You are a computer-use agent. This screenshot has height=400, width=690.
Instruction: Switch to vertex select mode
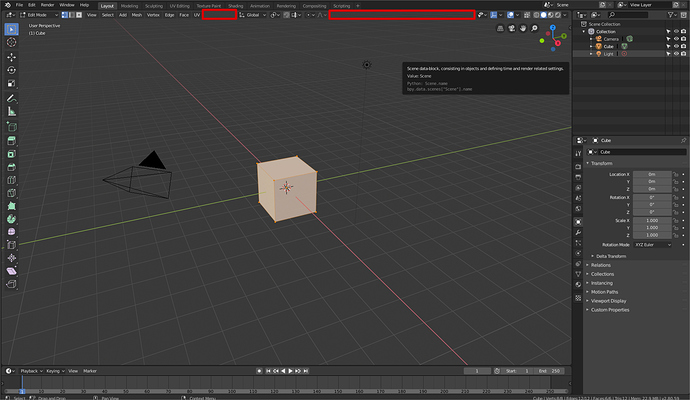click(x=65, y=15)
